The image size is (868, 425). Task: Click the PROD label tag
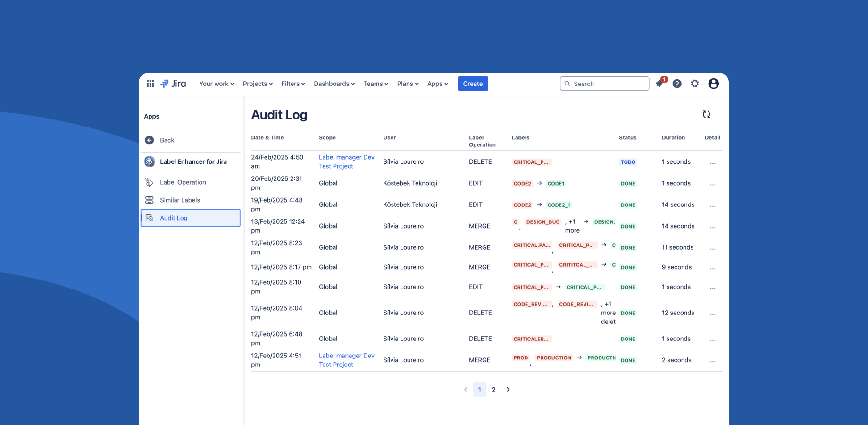(x=521, y=358)
